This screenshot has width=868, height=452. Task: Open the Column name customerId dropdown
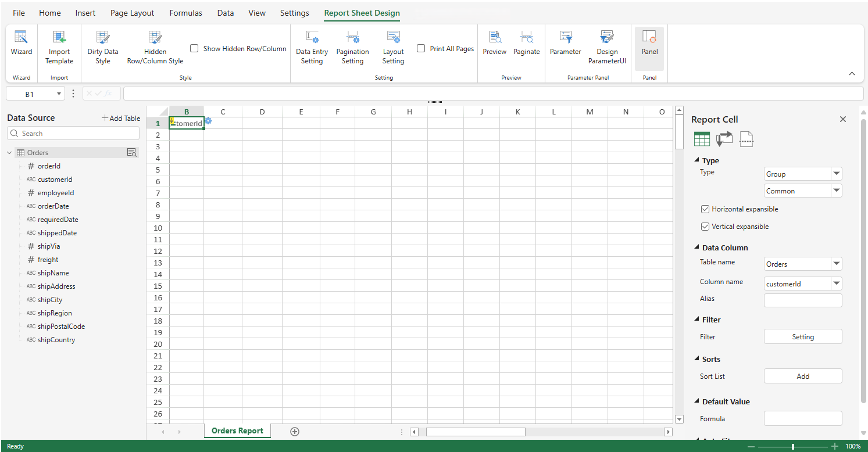[x=837, y=284]
